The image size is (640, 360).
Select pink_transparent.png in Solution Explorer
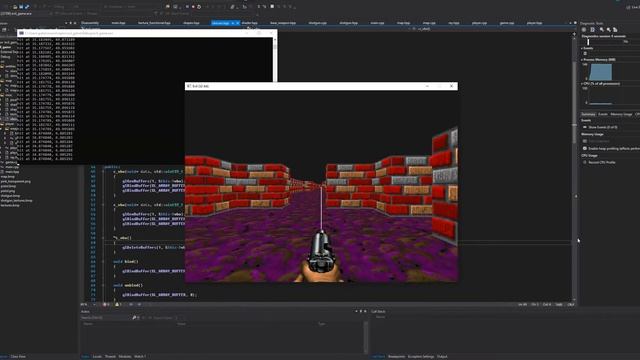tap(16, 182)
